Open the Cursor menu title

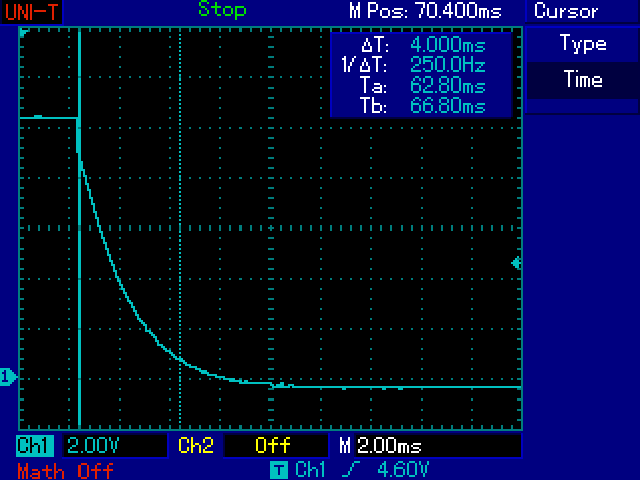(566, 11)
